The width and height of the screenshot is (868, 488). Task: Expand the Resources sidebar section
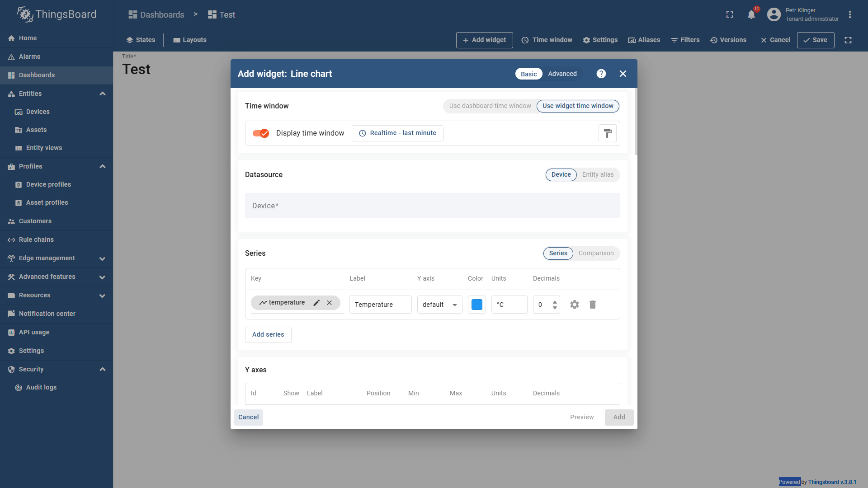(x=102, y=296)
